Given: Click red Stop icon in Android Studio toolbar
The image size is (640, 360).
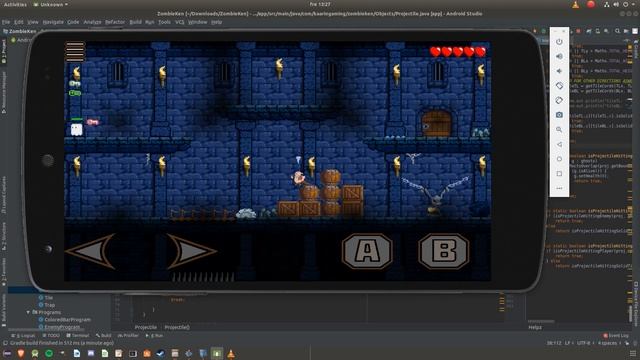Looking at the screenshot, I should pos(578,31).
